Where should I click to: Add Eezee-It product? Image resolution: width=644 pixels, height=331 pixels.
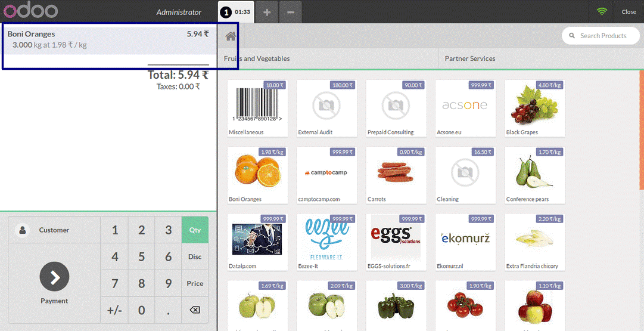[x=326, y=242]
